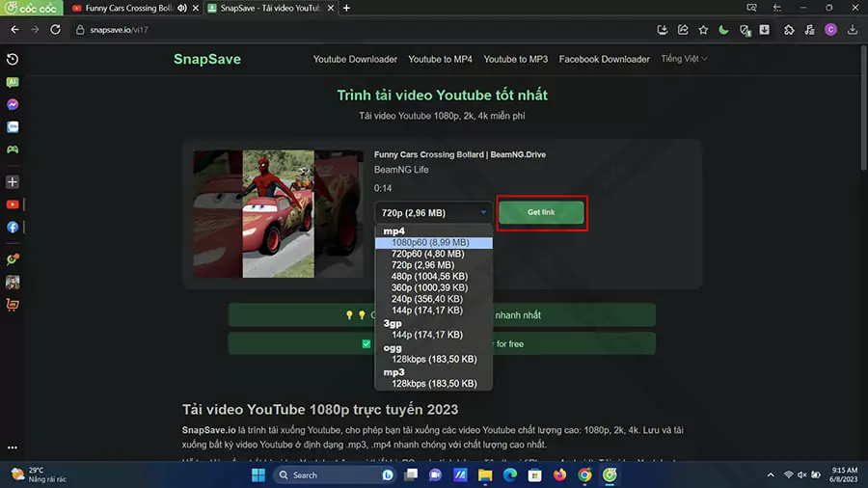This screenshot has height=488, width=868.
Task: Open the weather widget 29°C
Action: tap(39, 474)
